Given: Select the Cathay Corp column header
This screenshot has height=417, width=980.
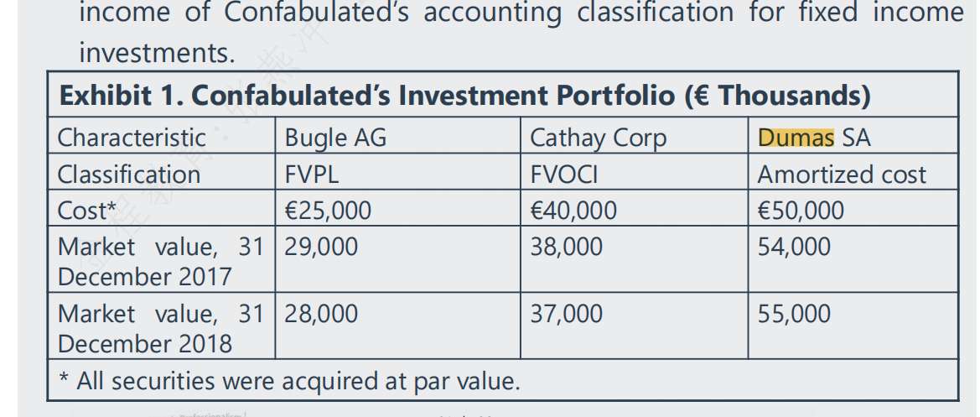Looking at the screenshot, I should (x=599, y=137).
